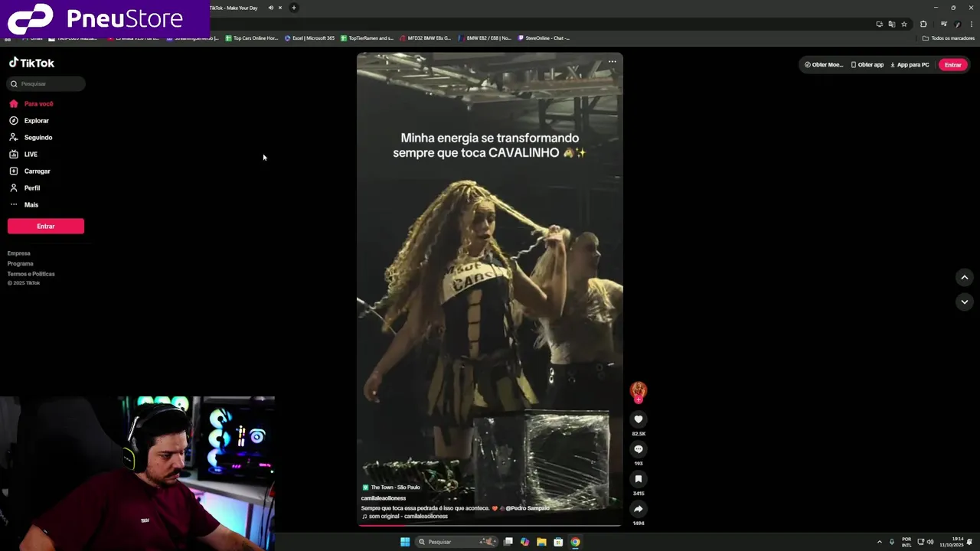The height and width of the screenshot is (551, 980).
Task: Go to previous video with up arrow
Action: click(965, 277)
